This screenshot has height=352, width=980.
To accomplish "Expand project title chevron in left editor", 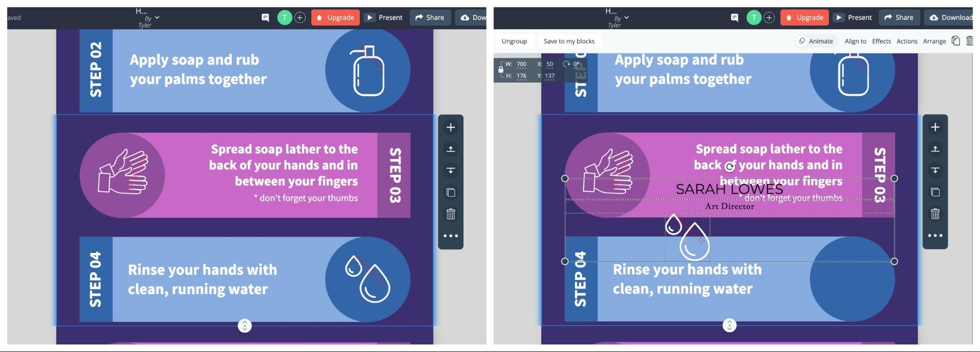I will 157,18.
